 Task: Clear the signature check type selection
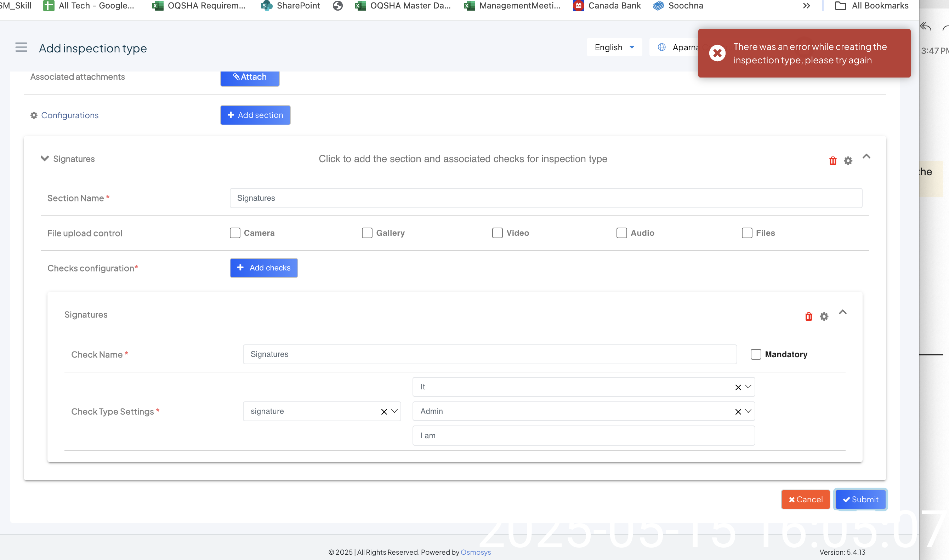384,412
